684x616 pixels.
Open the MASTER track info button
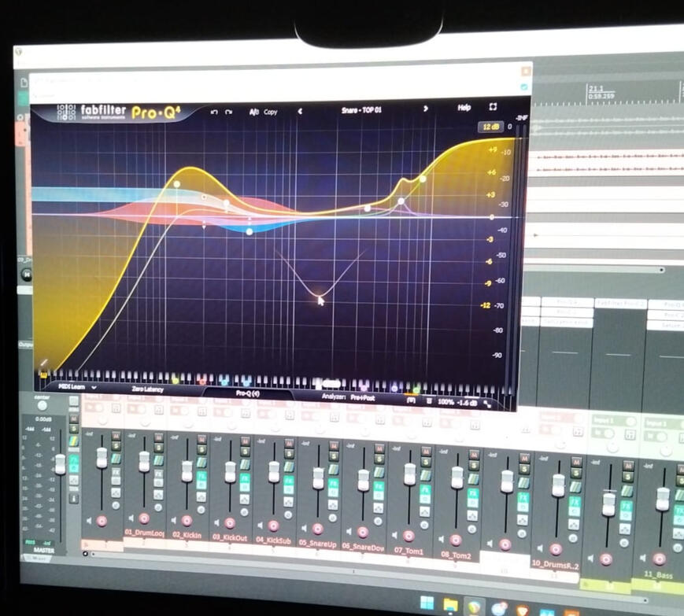tap(74, 498)
